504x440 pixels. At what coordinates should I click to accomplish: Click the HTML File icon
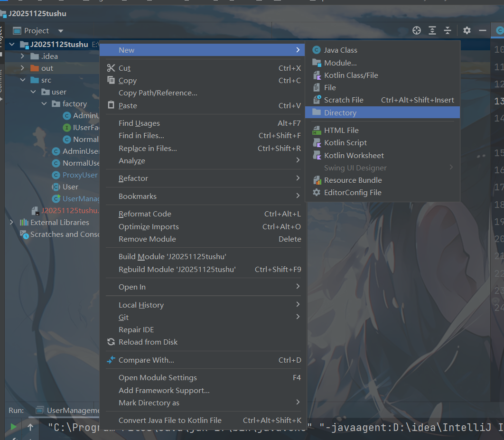[x=317, y=130]
